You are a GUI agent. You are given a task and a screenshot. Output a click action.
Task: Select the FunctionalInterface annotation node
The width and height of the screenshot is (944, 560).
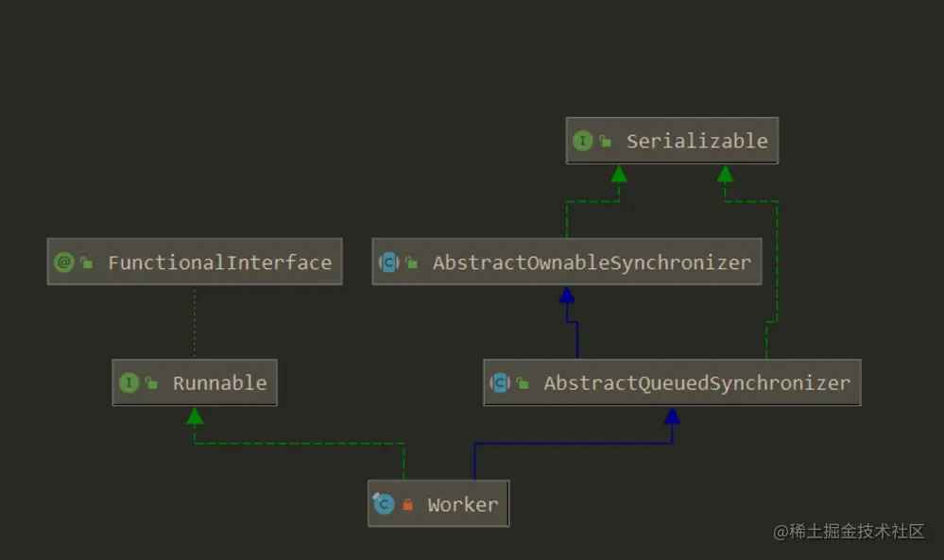pos(195,262)
